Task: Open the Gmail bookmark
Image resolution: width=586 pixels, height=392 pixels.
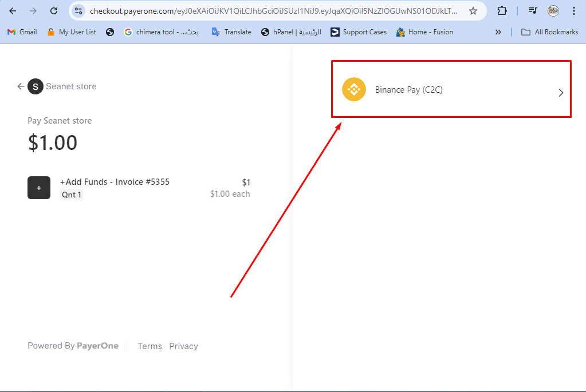Action: [22, 32]
